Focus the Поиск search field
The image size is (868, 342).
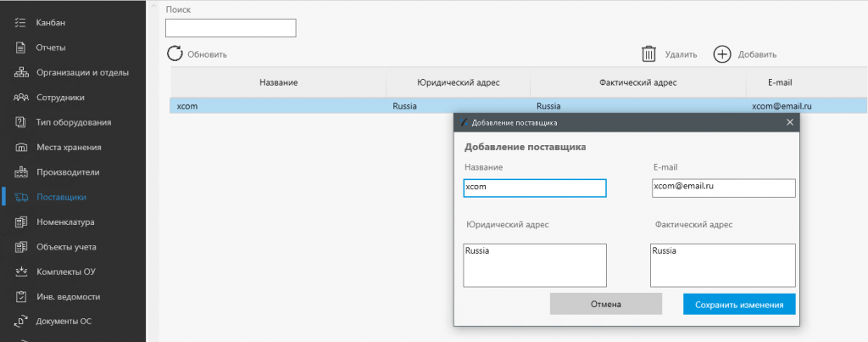pyautogui.click(x=231, y=28)
